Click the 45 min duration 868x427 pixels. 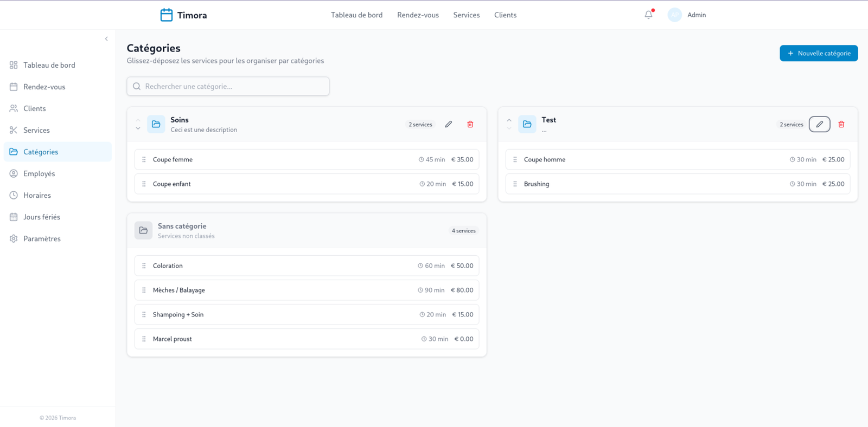(432, 159)
